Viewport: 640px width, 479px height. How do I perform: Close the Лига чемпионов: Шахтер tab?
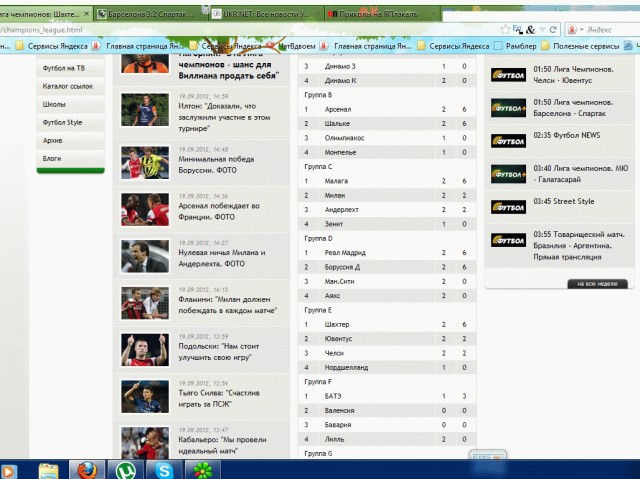(87, 14)
